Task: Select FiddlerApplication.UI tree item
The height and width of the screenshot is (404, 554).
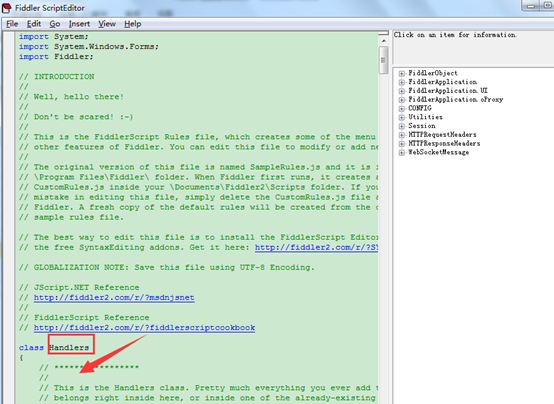Action: (448, 91)
